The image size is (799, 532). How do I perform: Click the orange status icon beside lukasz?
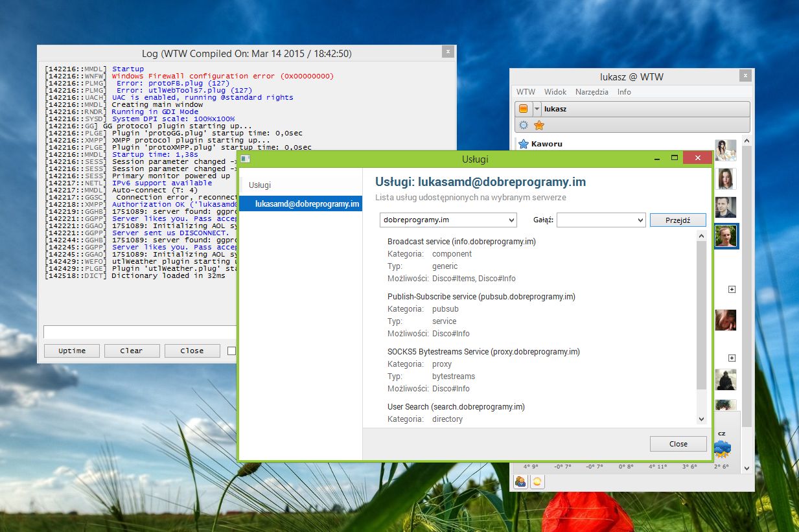(523, 109)
